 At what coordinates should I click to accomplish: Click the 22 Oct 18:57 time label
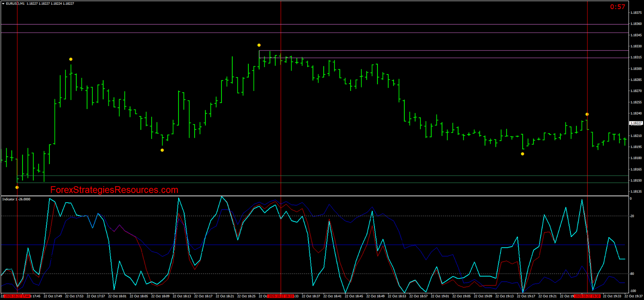(419, 297)
